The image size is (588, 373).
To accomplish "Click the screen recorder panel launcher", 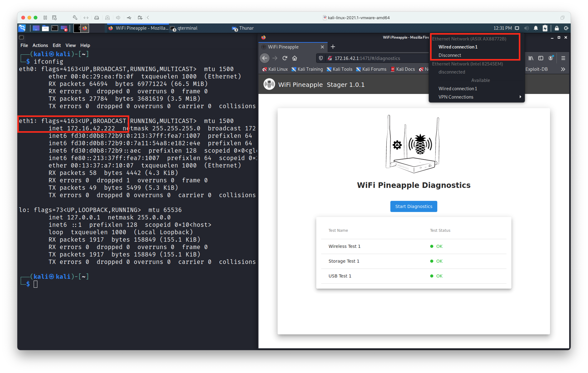I will pos(64,28).
